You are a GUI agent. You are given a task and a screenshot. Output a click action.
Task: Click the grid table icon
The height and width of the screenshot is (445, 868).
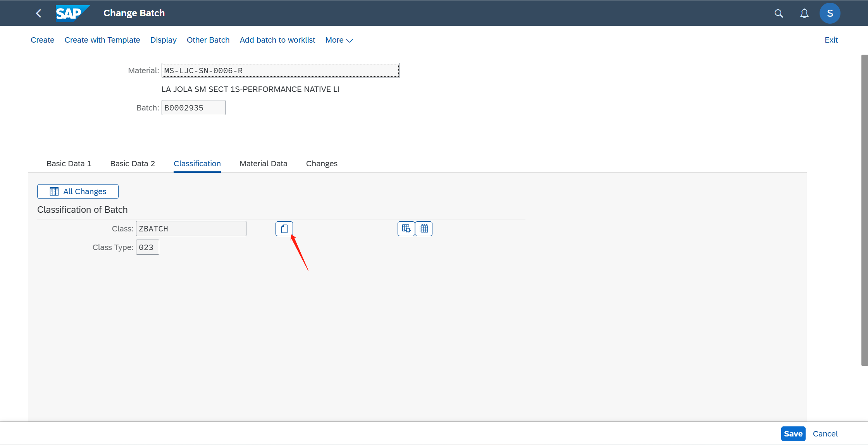[424, 229]
